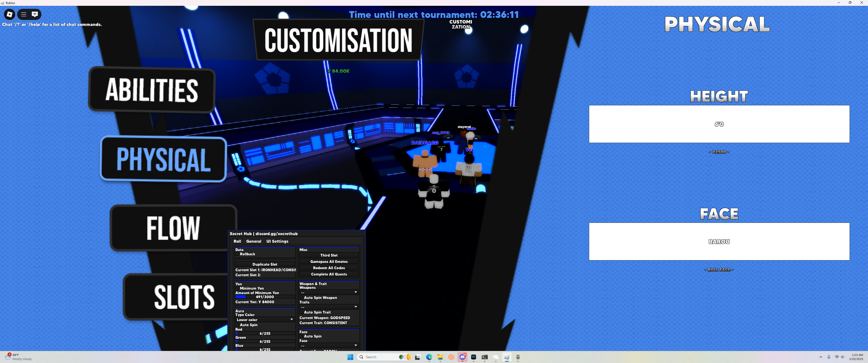Screen dimensions: 868x363
Task: Open the terminal app in the taskbar
Action: point(484,357)
